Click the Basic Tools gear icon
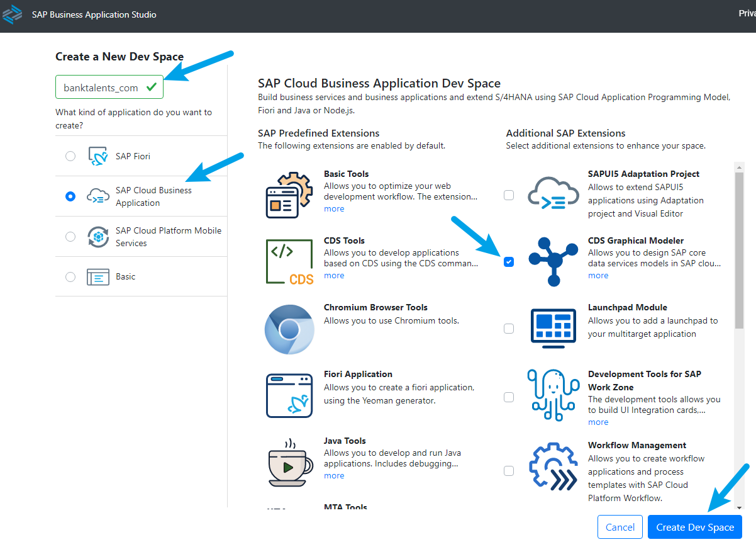 (x=289, y=195)
